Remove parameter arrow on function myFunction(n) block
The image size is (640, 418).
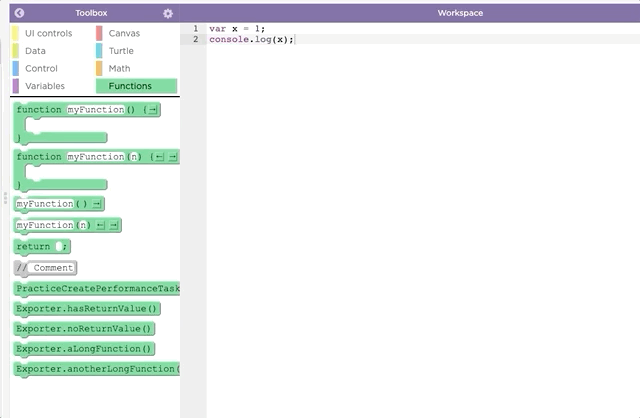tap(159, 157)
